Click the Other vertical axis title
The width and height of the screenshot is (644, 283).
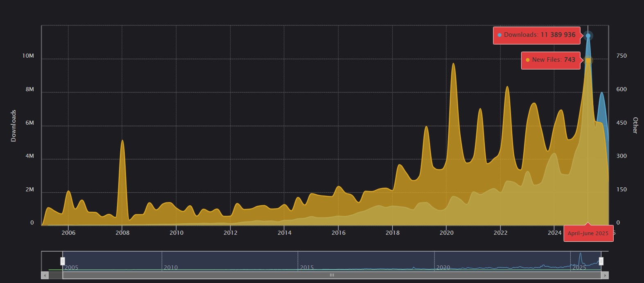635,125
